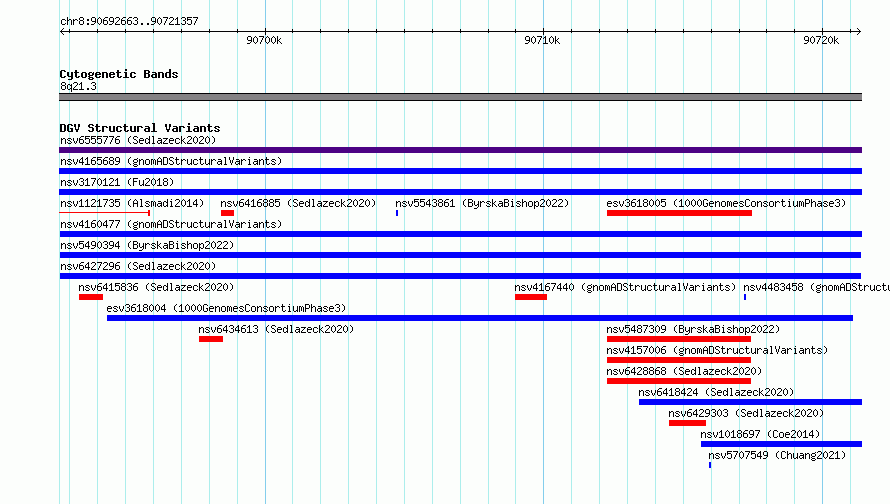Select the blue bar under nsv5490394
This screenshot has width=890, height=504.
click(x=460, y=255)
